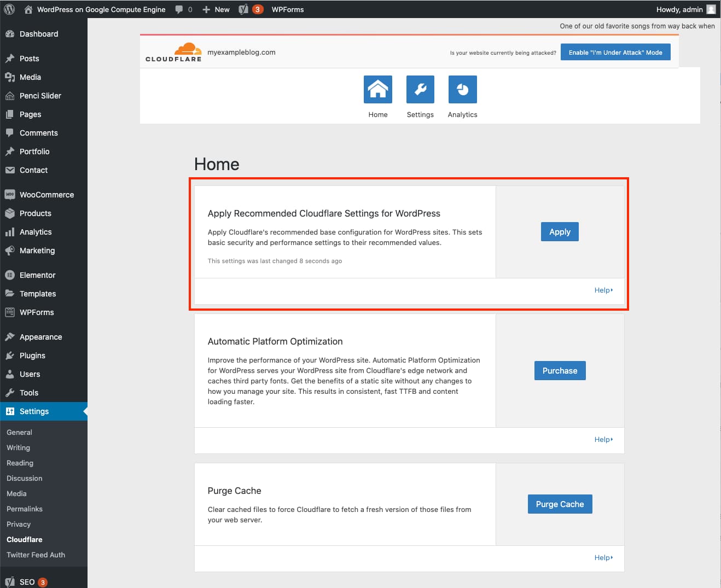Click the Elementor sidebar icon
The height and width of the screenshot is (588, 721).
[x=10, y=275]
